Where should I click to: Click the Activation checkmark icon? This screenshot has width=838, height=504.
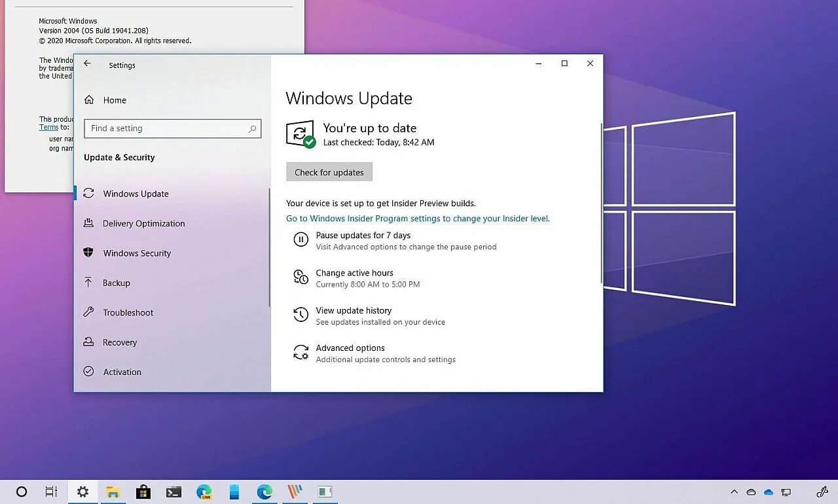tap(89, 372)
